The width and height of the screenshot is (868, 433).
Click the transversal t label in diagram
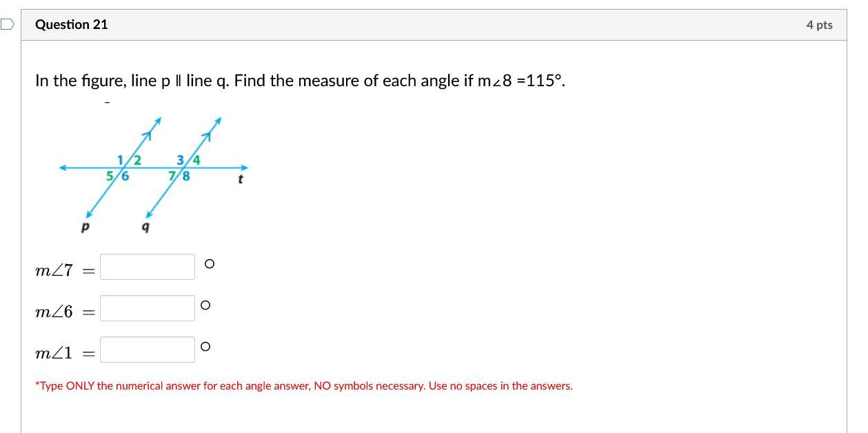tap(240, 179)
